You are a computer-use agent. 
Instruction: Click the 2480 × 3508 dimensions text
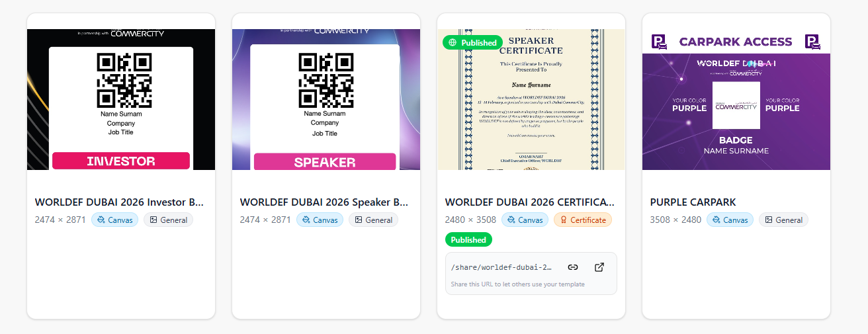pos(470,220)
